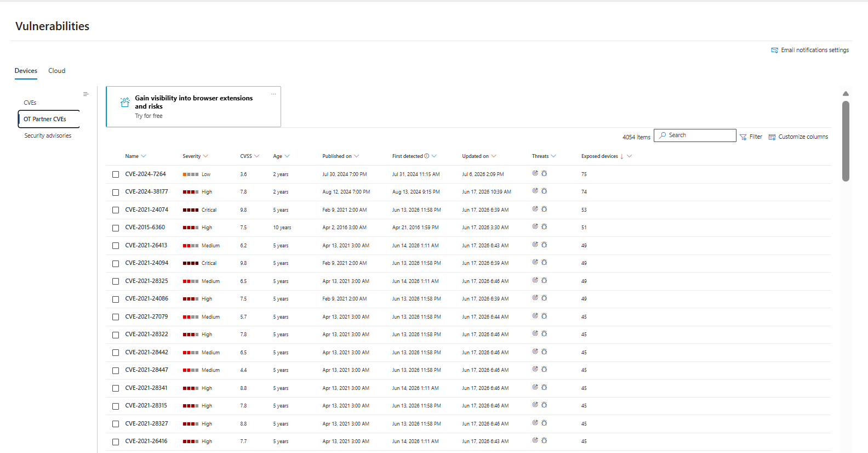The image size is (868, 453).
Task: Expand the Age column dropdown
Action: coord(287,156)
